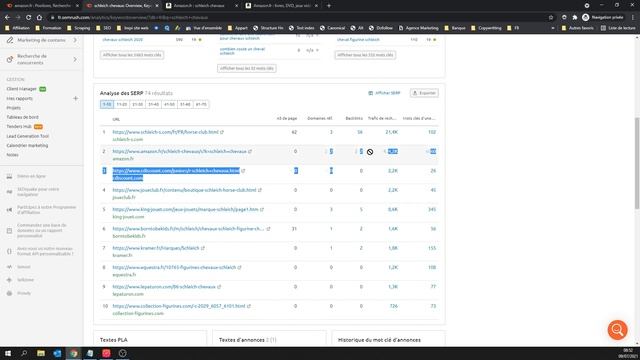Open the amazon.fr schleich-chevaux URL link
This screenshot has width=640, height=360.
[180, 151]
